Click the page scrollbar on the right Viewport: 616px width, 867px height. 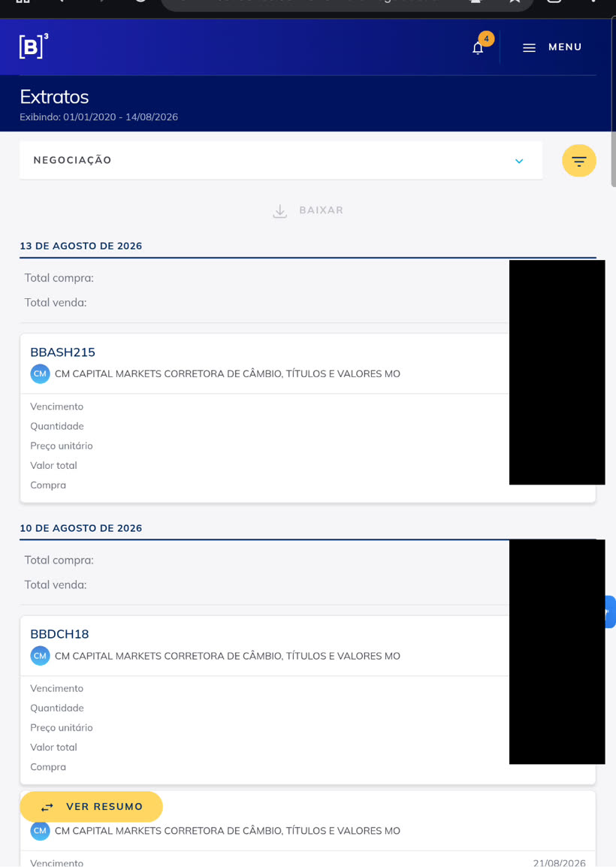tap(613, 102)
